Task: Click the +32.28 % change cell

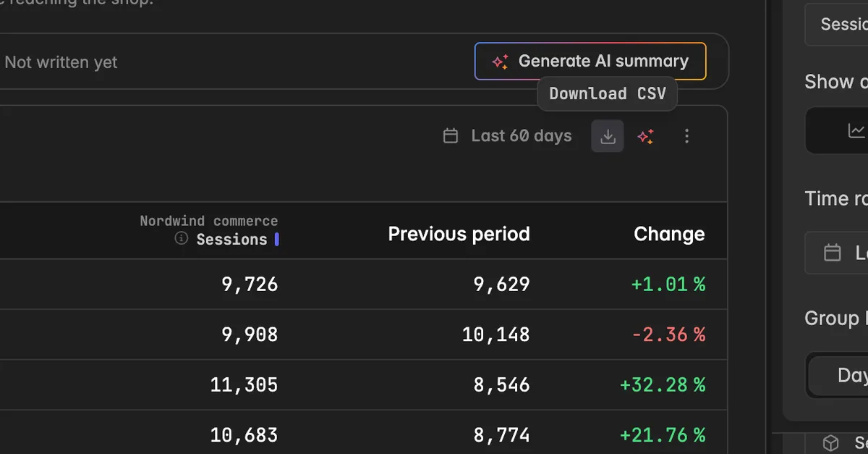Action: point(663,384)
